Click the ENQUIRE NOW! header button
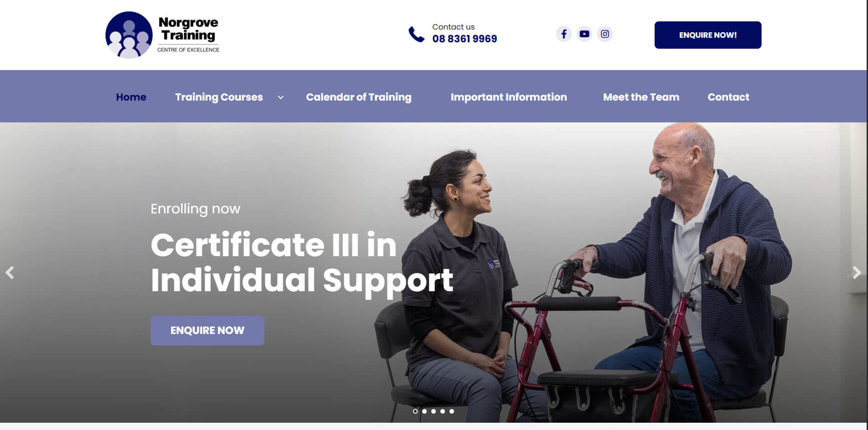 coord(708,35)
